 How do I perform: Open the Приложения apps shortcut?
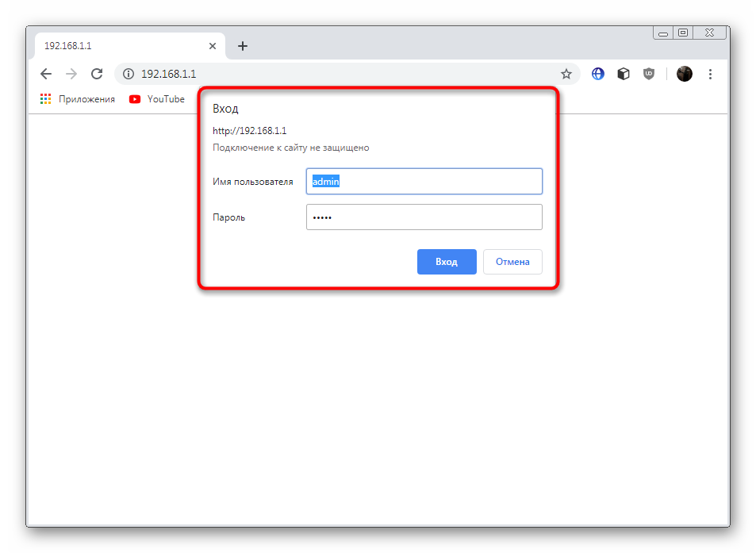(78, 99)
